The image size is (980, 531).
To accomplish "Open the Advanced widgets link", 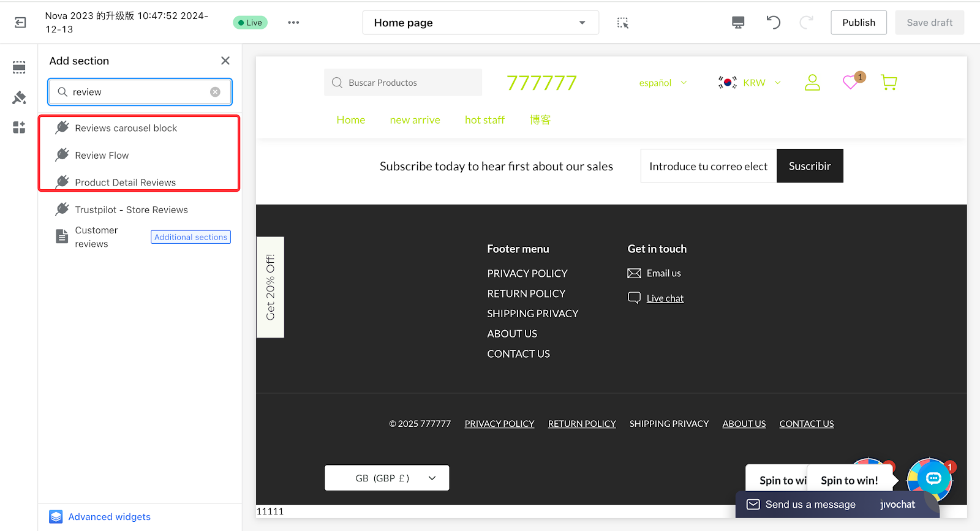I will (109, 517).
